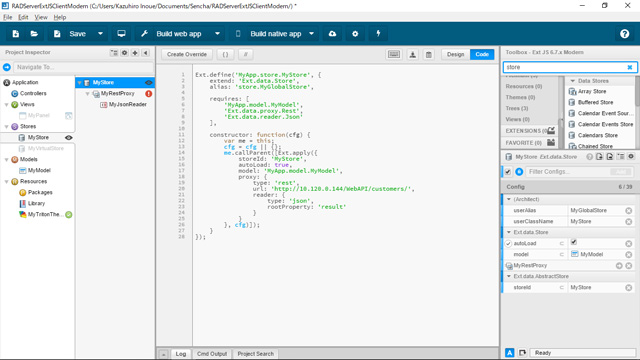The height and width of the screenshot is (360, 640).
Task: Clear the toolbox search with X icon
Action: tap(629, 67)
